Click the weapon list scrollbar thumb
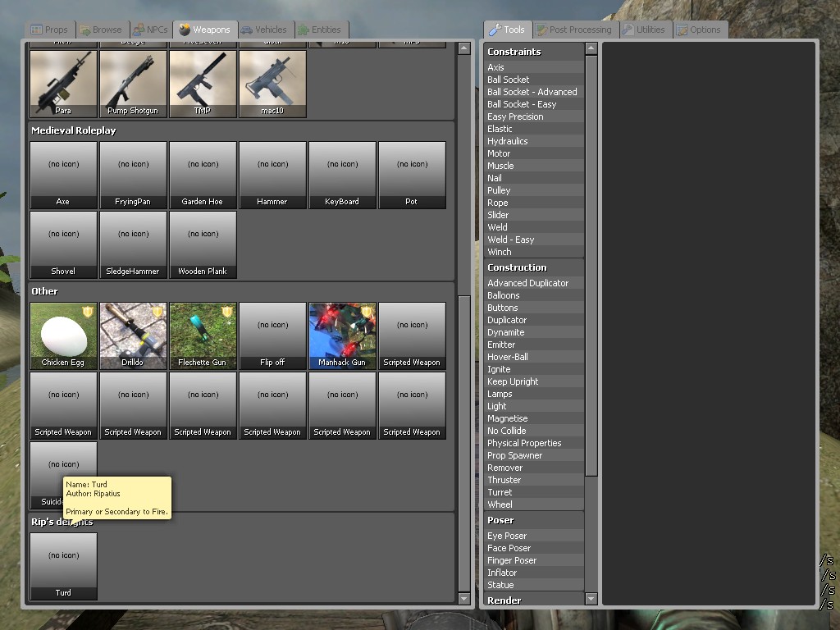The height and width of the screenshot is (630, 840). pos(464,444)
